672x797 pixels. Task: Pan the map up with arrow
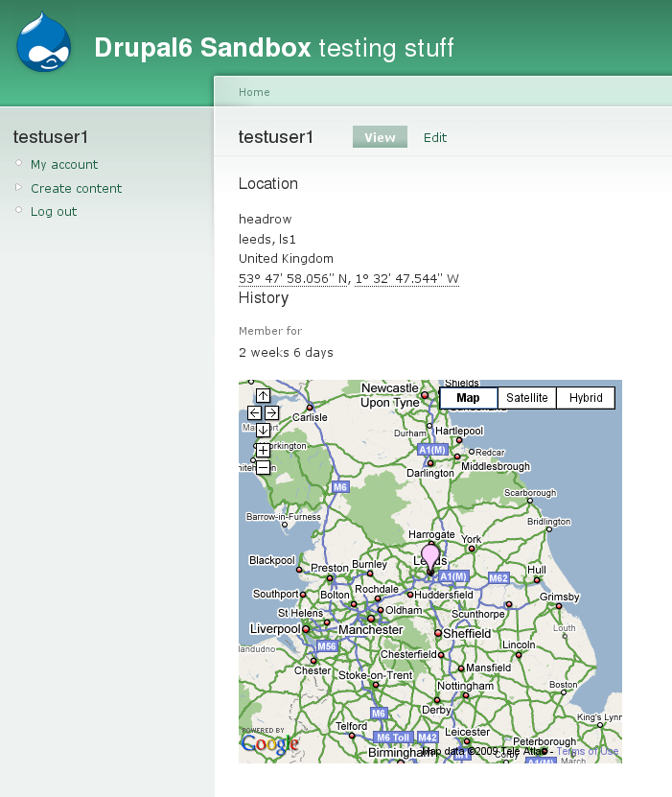[x=263, y=395]
